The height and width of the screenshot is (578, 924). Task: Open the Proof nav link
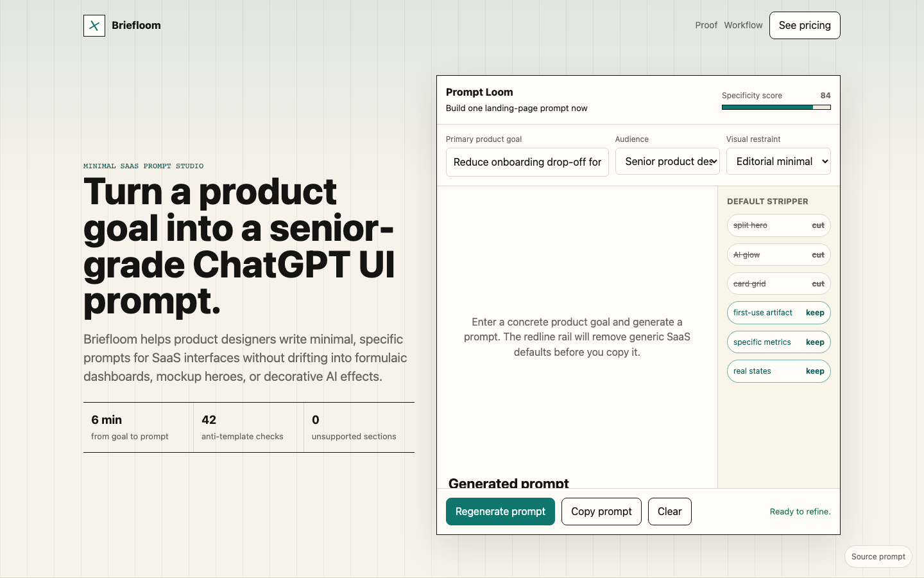(706, 25)
